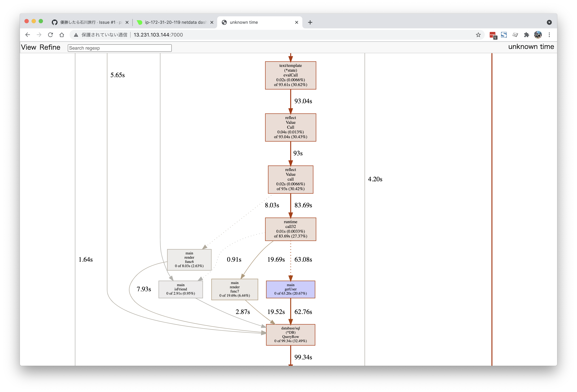The height and width of the screenshot is (392, 577).
Task: Close the GitHub Issue #1 tab
Action: point(127,22)
